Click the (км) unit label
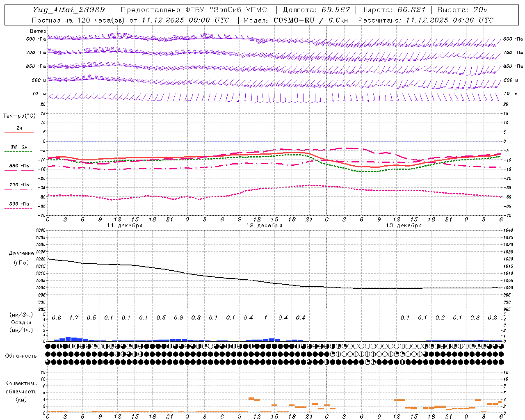Image resolution: width=525 pixels, height=420 pixels. click(21, 399)
